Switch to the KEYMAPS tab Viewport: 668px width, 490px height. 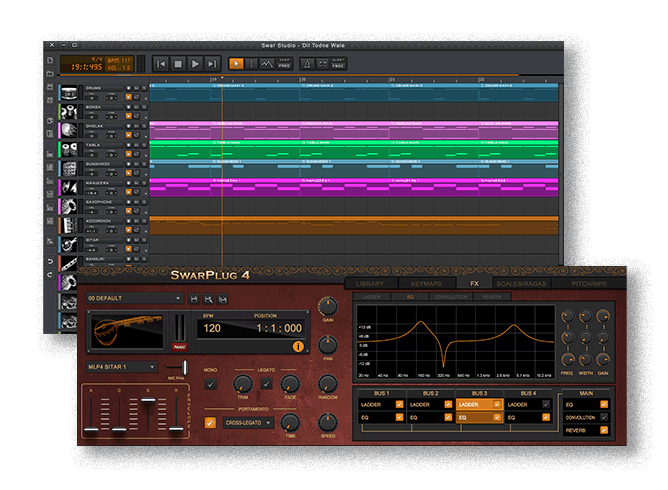(426, 283)
